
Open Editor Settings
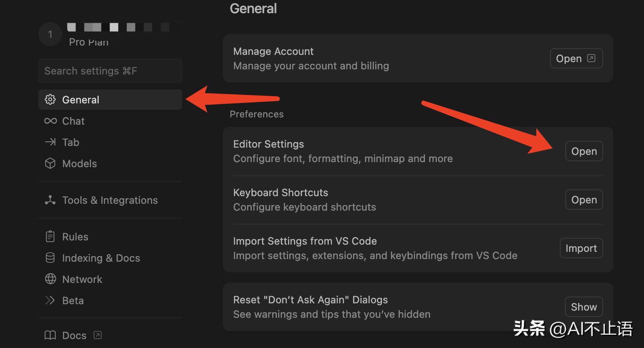click(584, 151)
